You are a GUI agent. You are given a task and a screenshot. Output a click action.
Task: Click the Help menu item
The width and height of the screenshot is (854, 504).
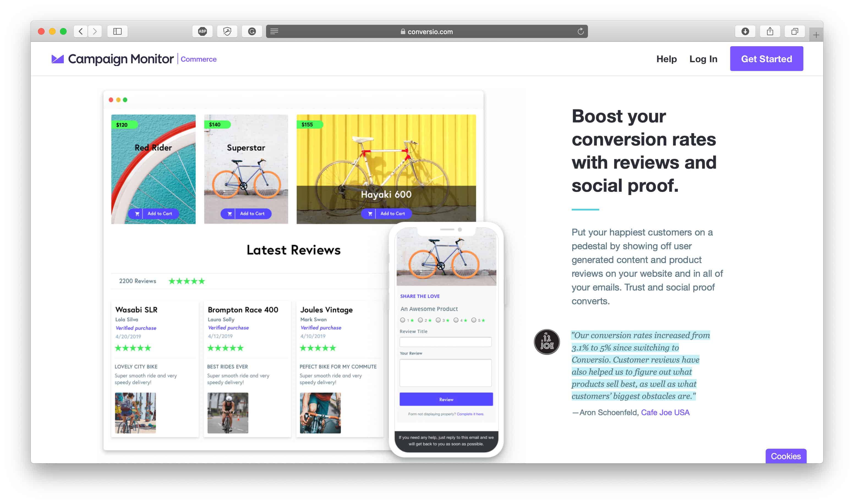click(x=666, y=58)
